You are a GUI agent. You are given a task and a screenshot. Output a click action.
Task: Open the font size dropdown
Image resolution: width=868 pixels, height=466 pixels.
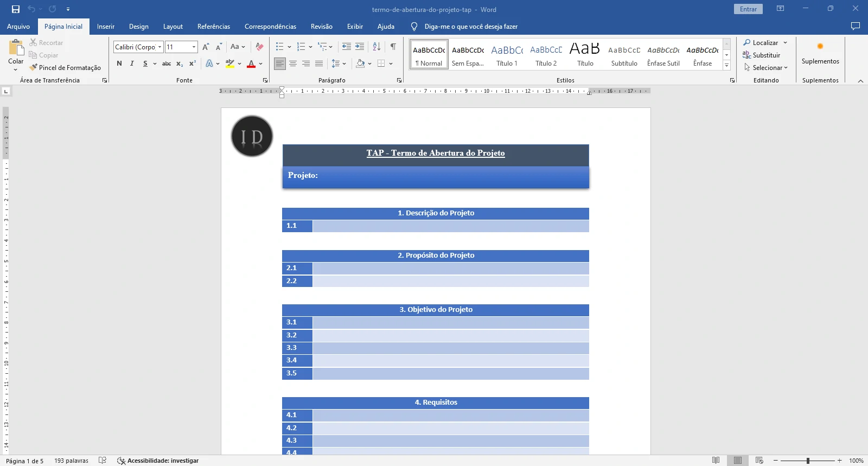point(194,47)
